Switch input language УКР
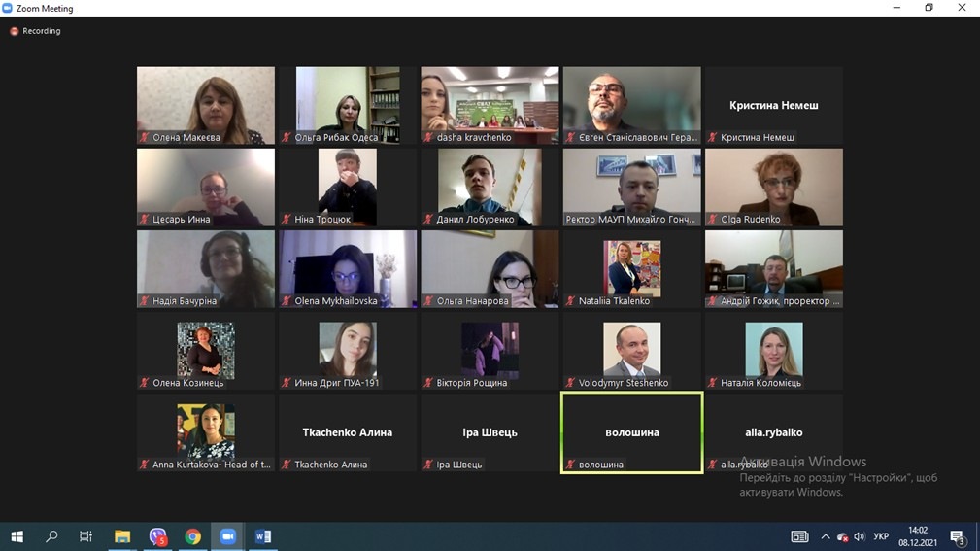This screenshot has width=980, height=551. tap(881, 536)
